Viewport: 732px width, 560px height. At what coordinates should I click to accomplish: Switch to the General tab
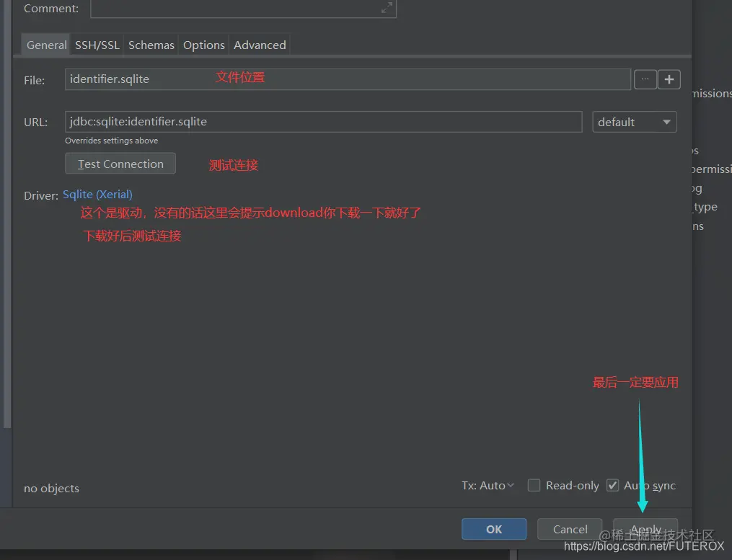tap(46, 45)
